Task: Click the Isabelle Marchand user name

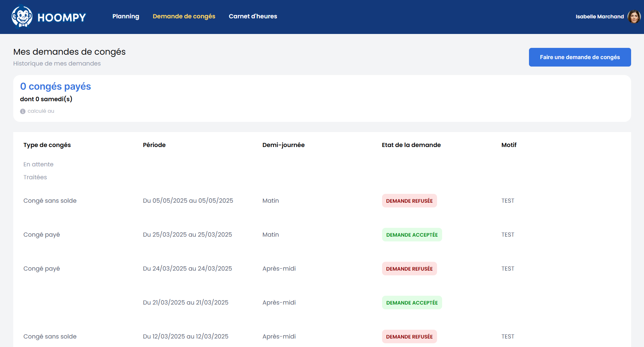Action: pos(600,17)
